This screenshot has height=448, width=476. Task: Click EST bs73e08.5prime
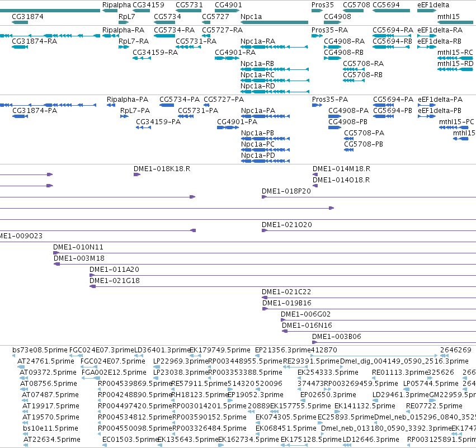(x=40, y=350)
